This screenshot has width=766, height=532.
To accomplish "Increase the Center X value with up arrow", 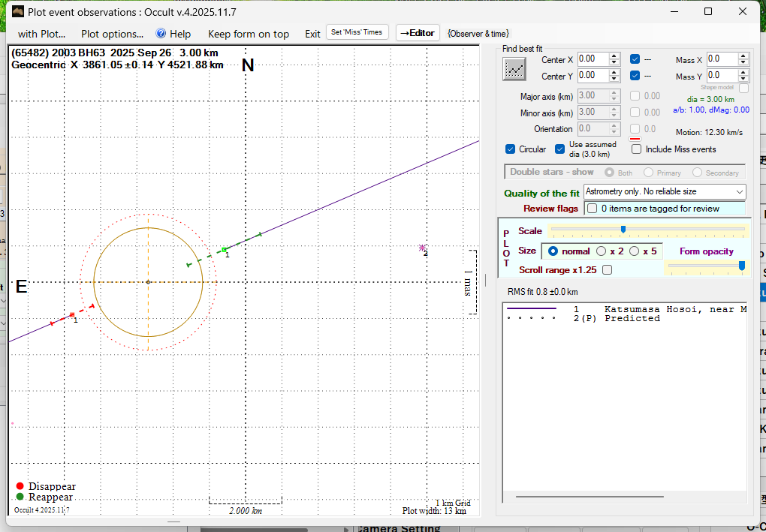I will pos(614,56).
